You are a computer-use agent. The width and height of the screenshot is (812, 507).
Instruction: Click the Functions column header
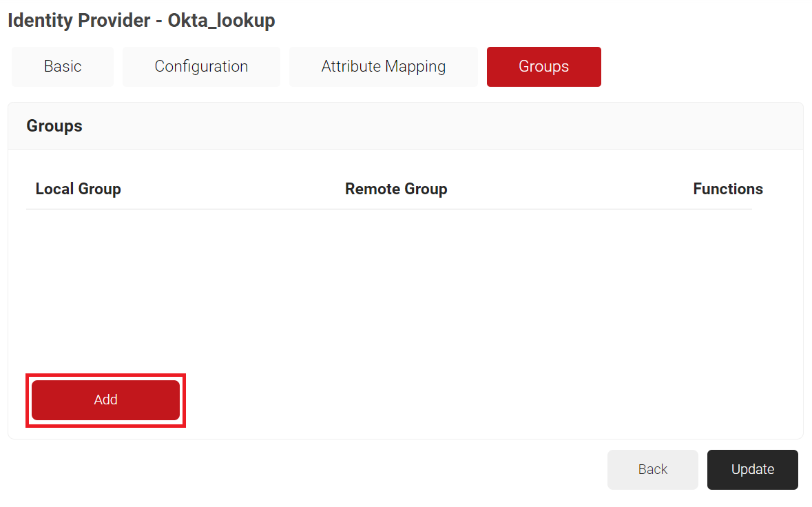pyautogui.click(x=727, y=189)
